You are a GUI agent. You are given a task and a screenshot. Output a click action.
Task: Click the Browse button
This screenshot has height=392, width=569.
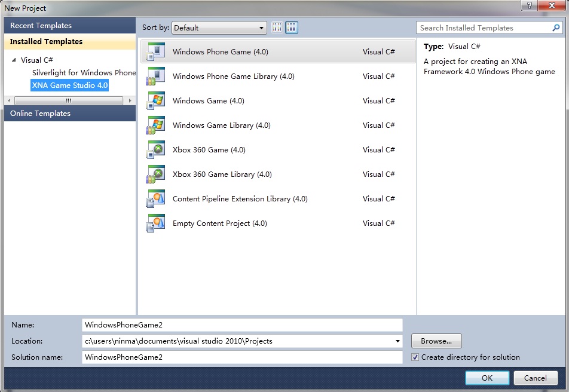[436, 341]
